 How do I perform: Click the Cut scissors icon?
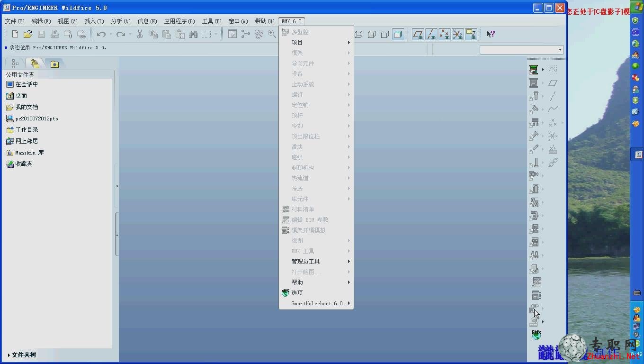(140, 34)
